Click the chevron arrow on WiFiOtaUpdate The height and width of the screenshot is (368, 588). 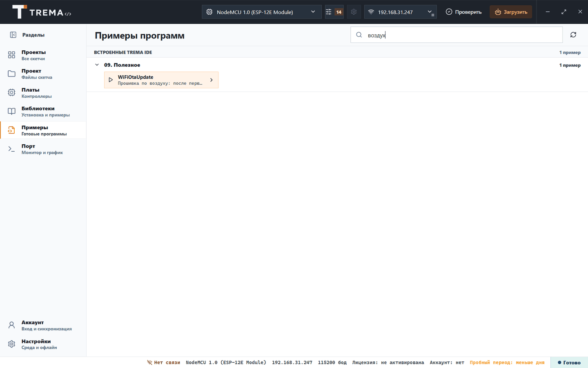tap(211, 80)
